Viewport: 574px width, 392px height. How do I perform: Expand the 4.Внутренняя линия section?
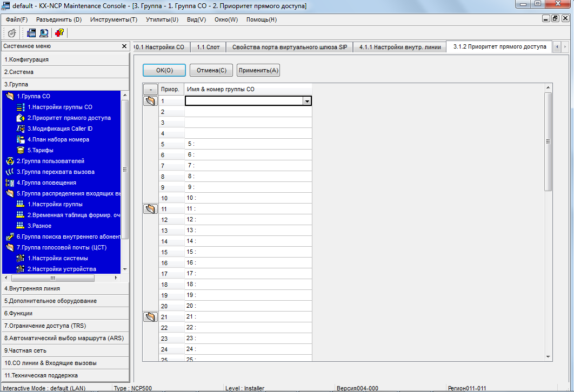pos(32,288)
